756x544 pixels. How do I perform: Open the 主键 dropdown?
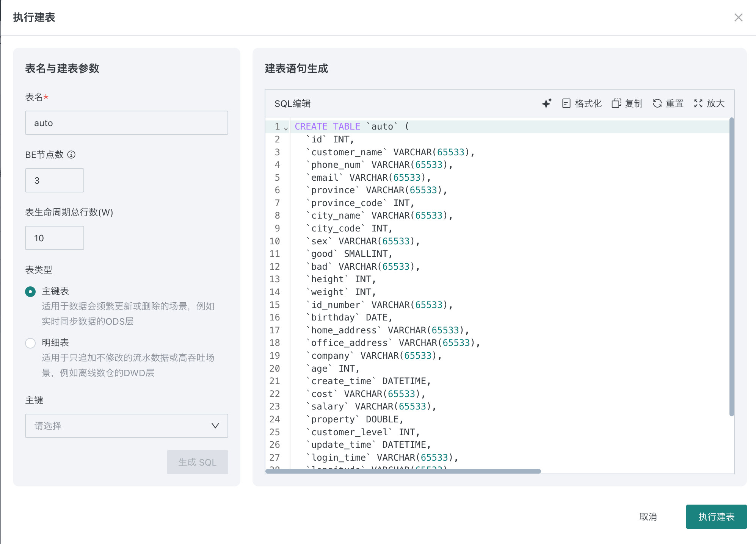[x=126, y=426]
